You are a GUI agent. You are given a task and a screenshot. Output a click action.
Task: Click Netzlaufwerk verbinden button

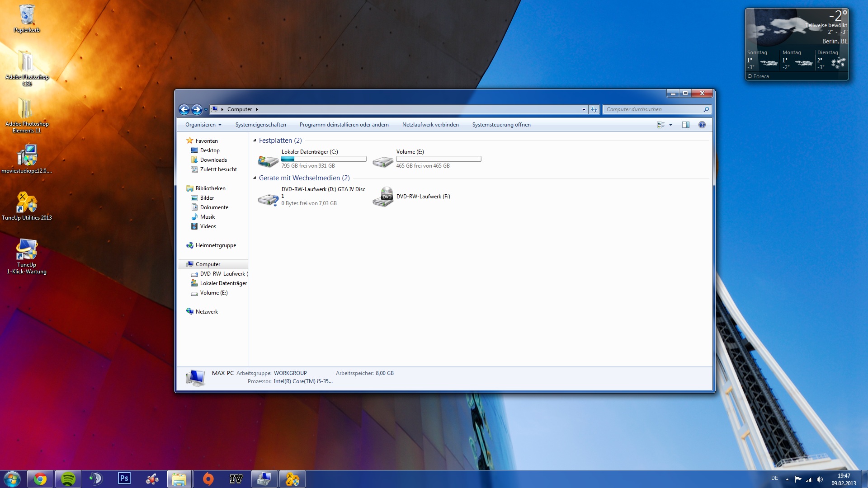430,125
